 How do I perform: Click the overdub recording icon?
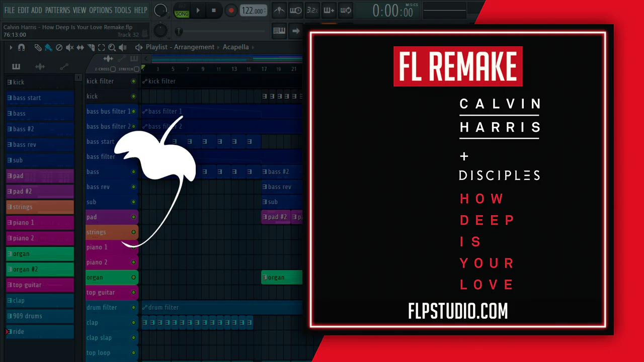(329, 10)
